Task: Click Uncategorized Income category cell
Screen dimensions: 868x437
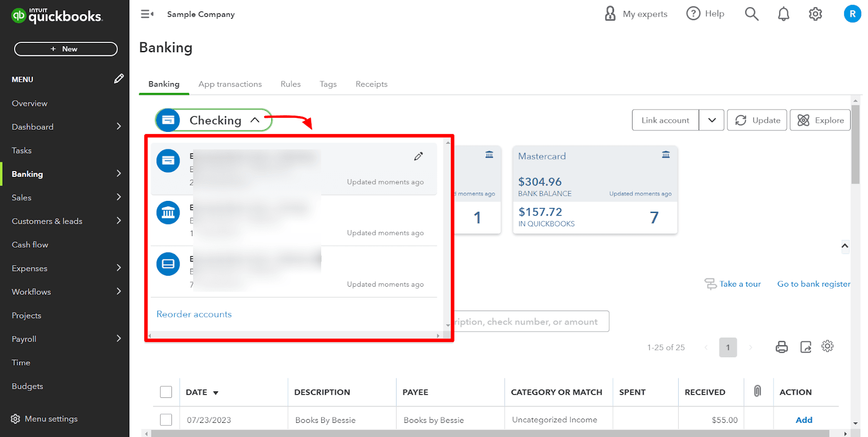Action: coord(554,420)
